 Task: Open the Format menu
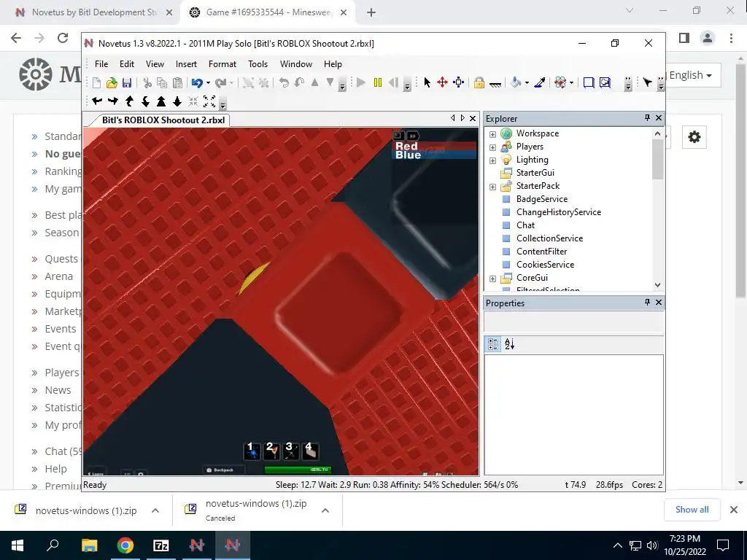pyautogui.click(x=222, y=64)
